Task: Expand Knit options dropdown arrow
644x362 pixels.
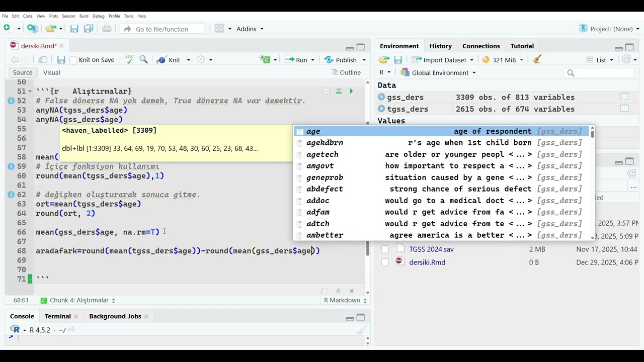Action: (x=189, y=60)
